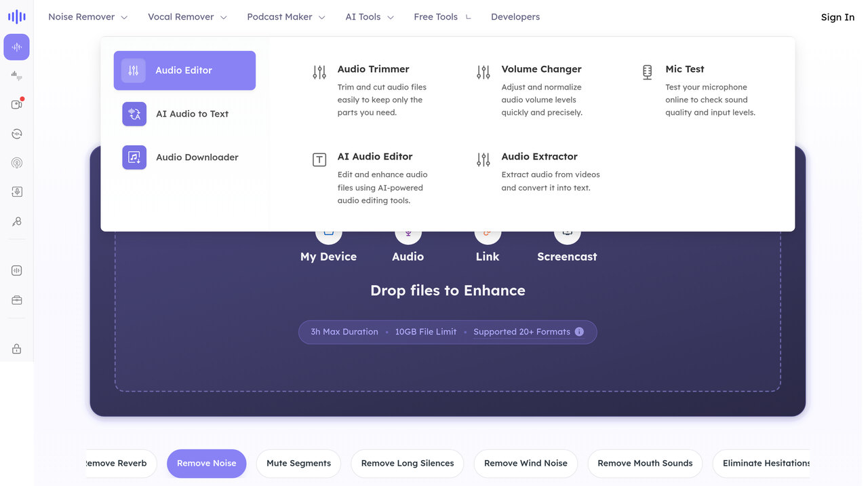
Task: Select the Remove Mouth Sounds chip
Action: click(645, 464)
